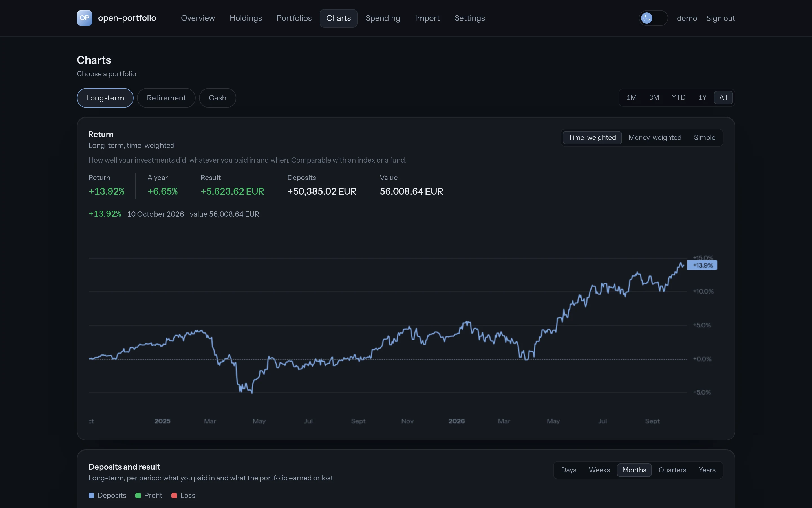Click the Charts page heading
Screen dimensions: 812x508
pos(94,60)
